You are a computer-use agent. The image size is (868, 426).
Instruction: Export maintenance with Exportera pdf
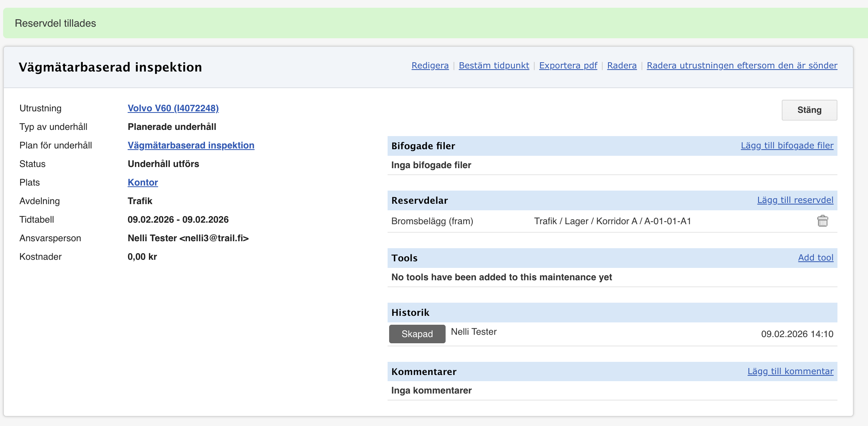tap(568, 65)
